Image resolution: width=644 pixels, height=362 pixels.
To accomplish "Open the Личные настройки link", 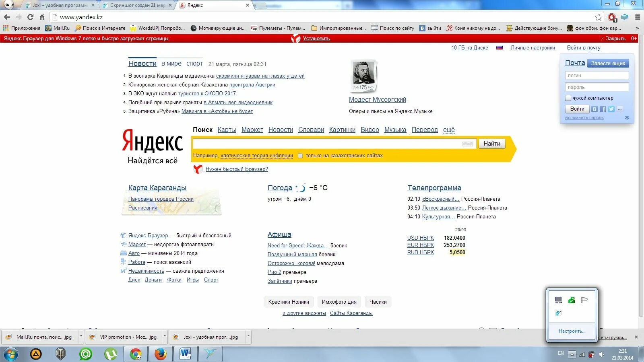I will pos(533,48).
